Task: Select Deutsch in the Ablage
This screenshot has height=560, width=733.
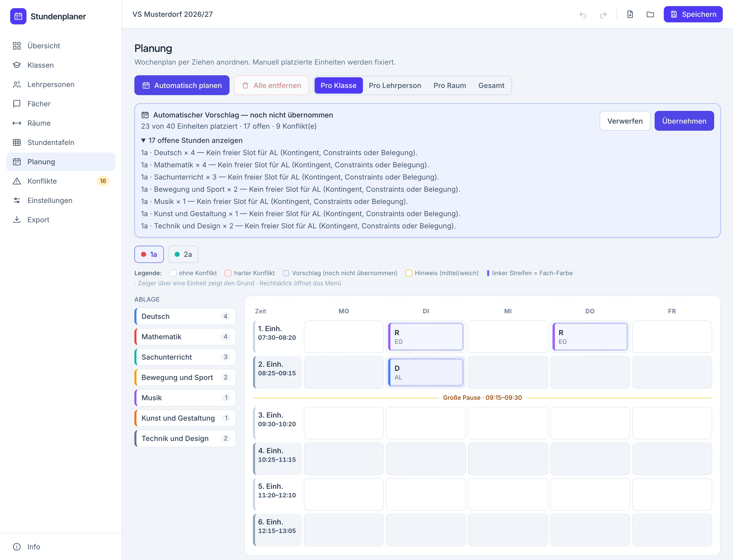Action: (185, 316)
